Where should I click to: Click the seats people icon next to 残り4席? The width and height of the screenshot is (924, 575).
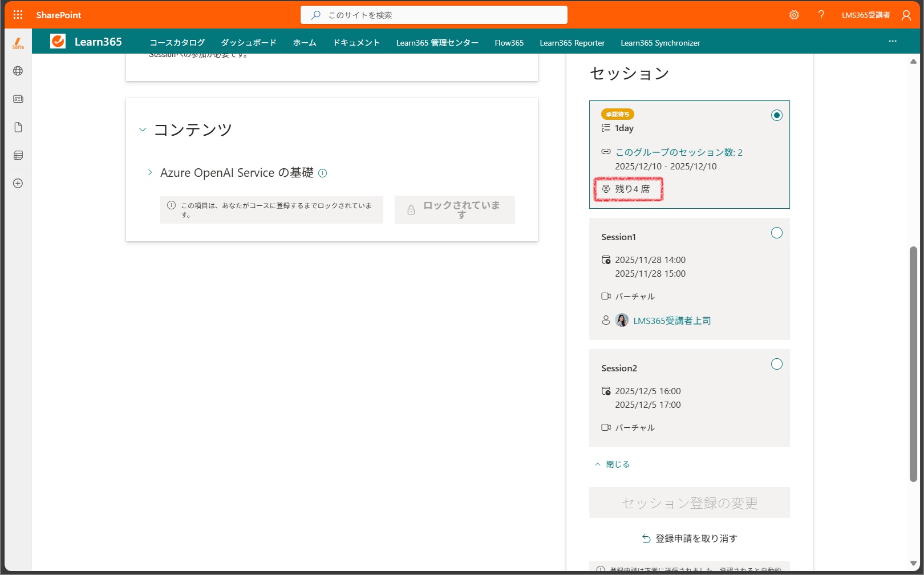click(606, 189)
